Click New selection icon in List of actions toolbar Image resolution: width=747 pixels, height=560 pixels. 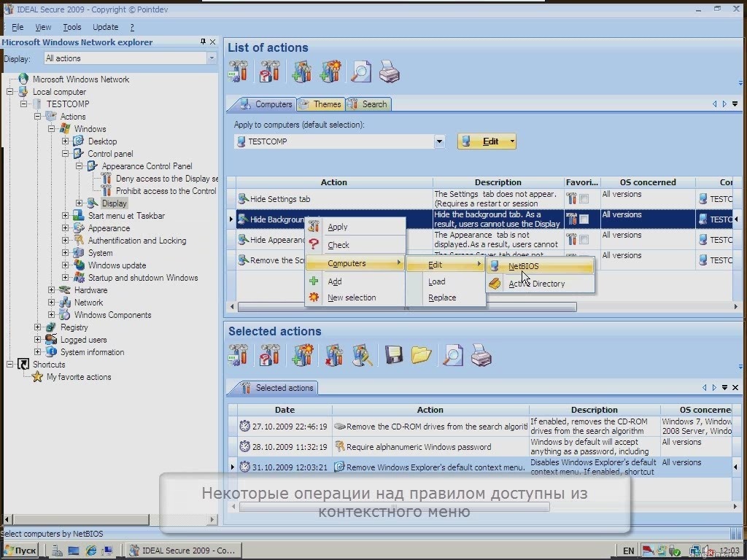tap(330, 71)
